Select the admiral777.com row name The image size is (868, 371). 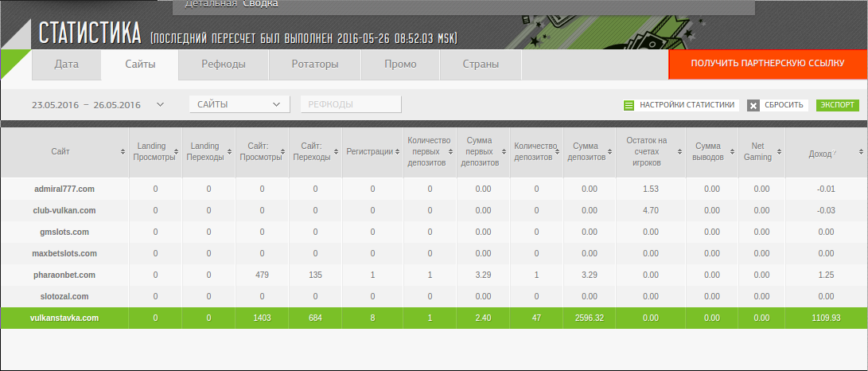pyautogui.click(x=64, y=189)
